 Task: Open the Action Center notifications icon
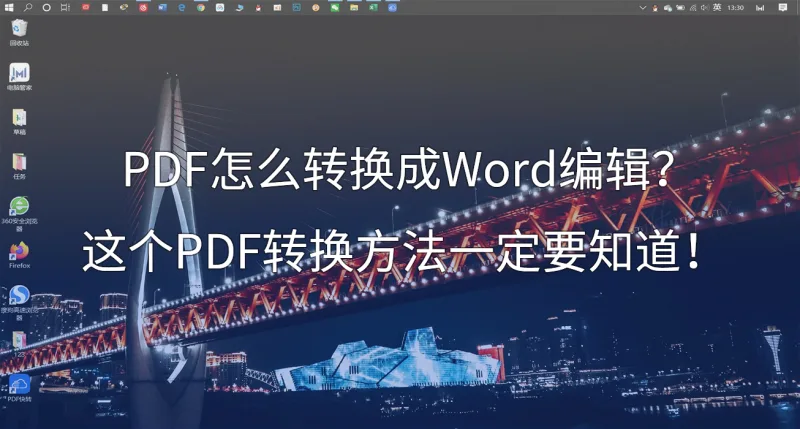pos(783,8)
